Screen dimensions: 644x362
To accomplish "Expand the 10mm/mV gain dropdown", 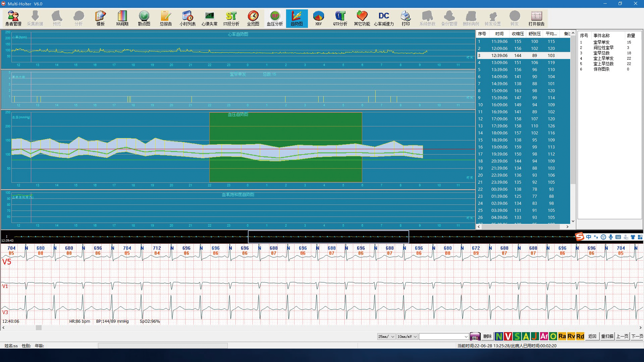I will click(x=407, y=337).
